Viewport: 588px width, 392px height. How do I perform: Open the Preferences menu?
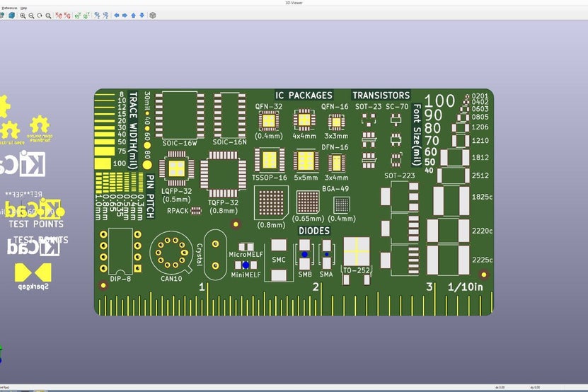[9, 8]
